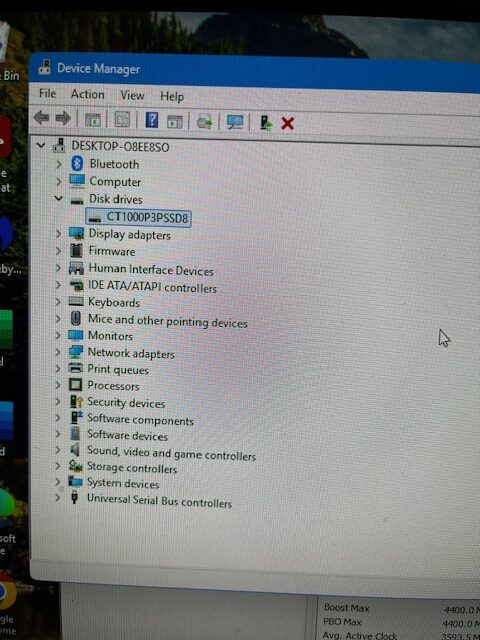
Task: Select the Storage controllers label
Action: (x=132, y=468)
